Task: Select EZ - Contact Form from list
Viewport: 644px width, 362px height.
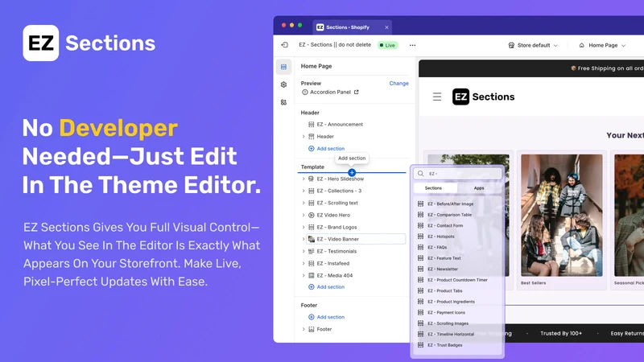Action: (445, 225)
